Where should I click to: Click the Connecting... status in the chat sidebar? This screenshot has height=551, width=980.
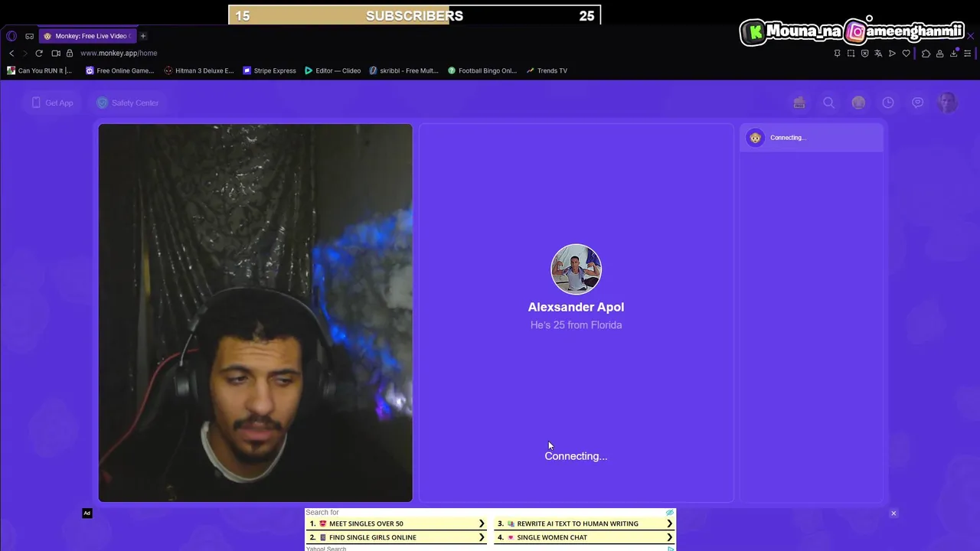tap(788, 138)
